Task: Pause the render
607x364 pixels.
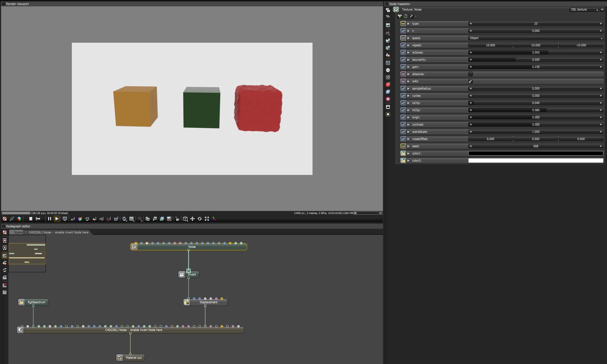Action: pos(49,219)
